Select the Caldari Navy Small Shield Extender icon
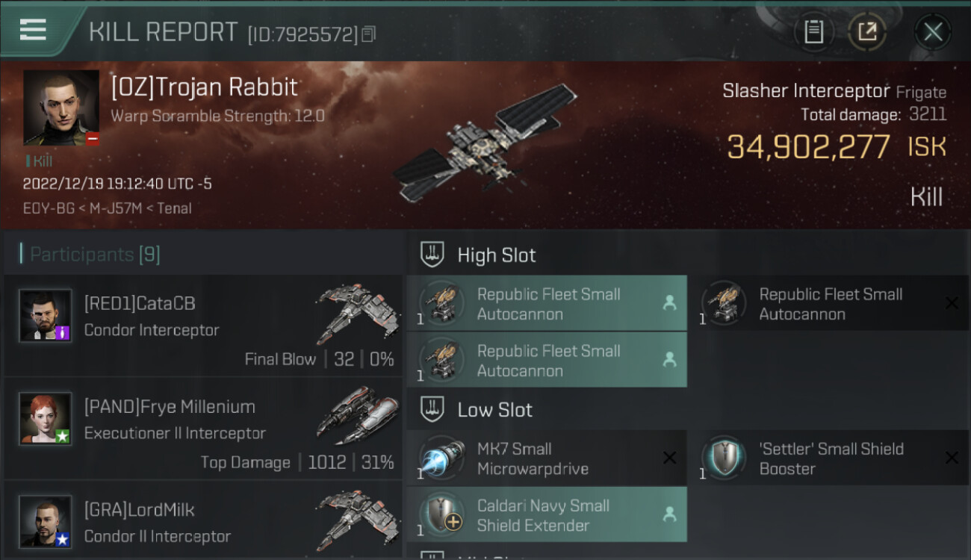Viewport: 971px width, 560px height. [441, 515]
